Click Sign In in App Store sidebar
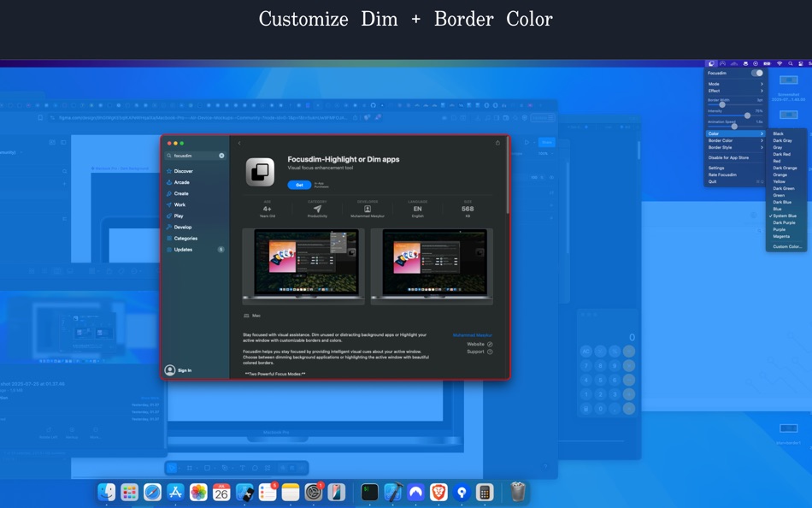Screen dimensions: 812x508 pos(185,370)
